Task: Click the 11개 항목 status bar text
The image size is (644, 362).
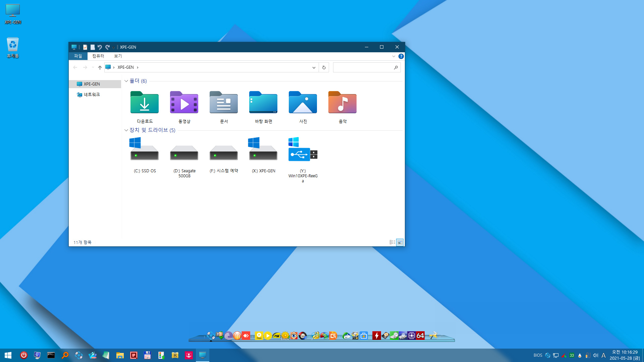Action: pyautogui.click(x=83, y=242)
